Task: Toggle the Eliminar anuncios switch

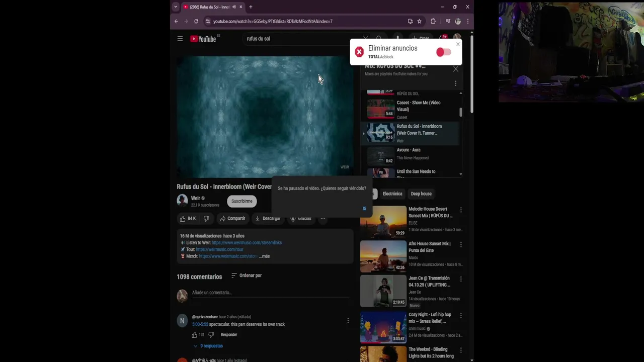Action: 443,52
